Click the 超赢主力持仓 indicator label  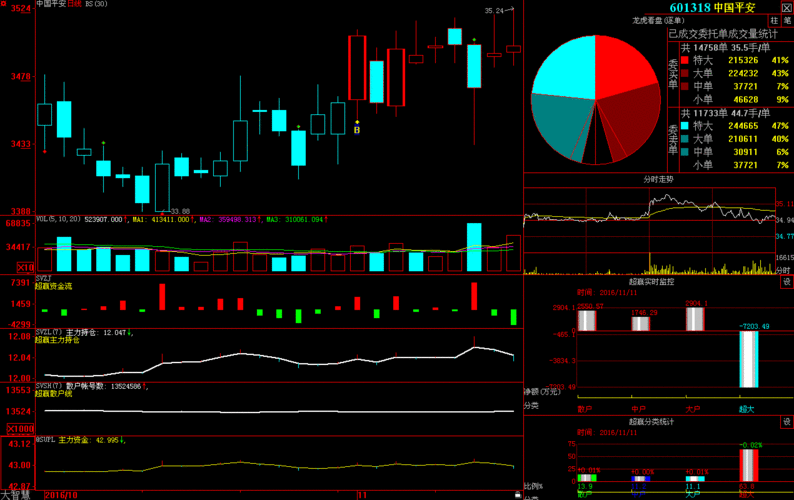pyautogui.click(x=57, y=340)
